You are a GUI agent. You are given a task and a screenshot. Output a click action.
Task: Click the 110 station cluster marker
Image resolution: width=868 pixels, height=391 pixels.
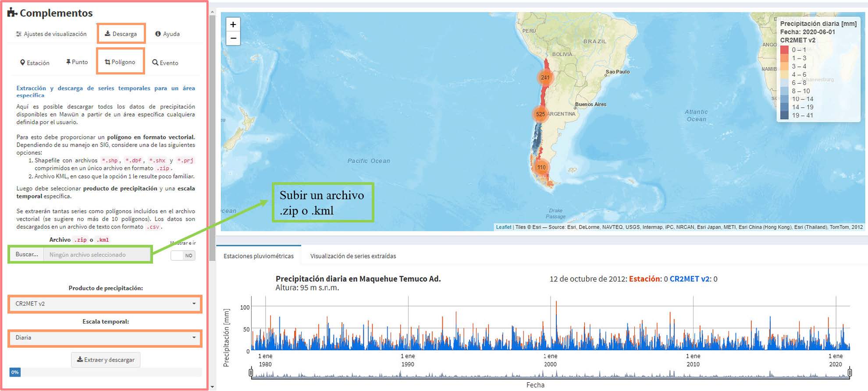tap(541, 167)
